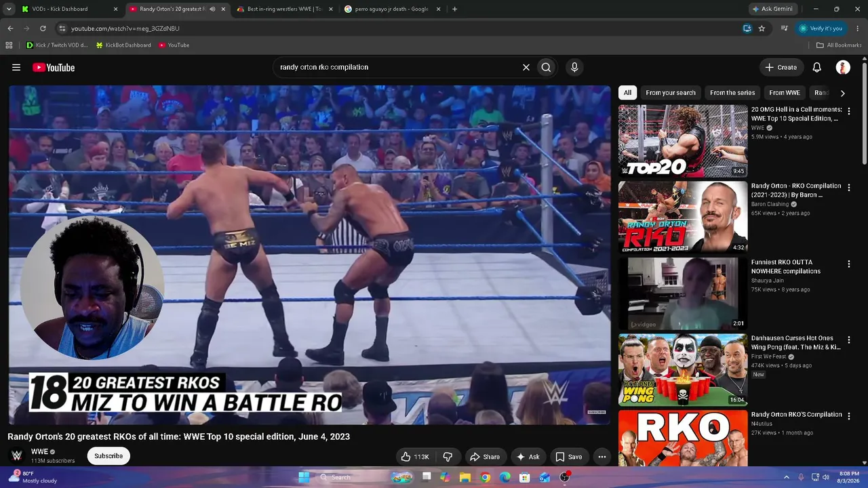The height and width of the screenshot is (488, 868).
Task: Show more filter chips with right arrow
Action: pos(842,93)
